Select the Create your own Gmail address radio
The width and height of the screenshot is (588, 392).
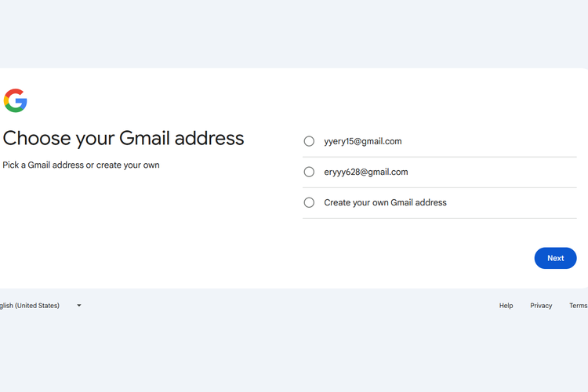[x=309, y=202]
